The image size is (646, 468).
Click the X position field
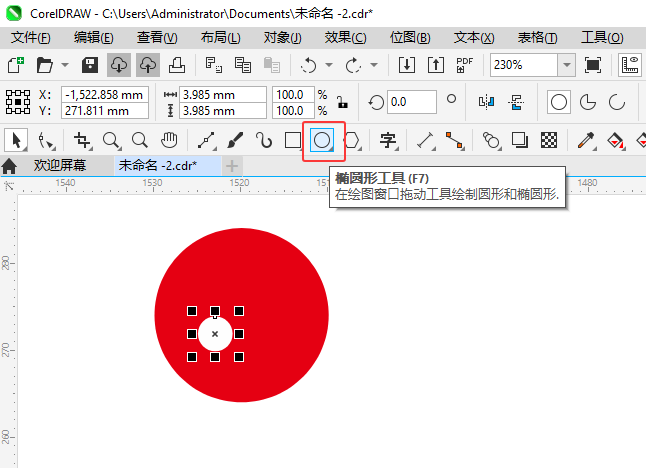click(105, 94)
